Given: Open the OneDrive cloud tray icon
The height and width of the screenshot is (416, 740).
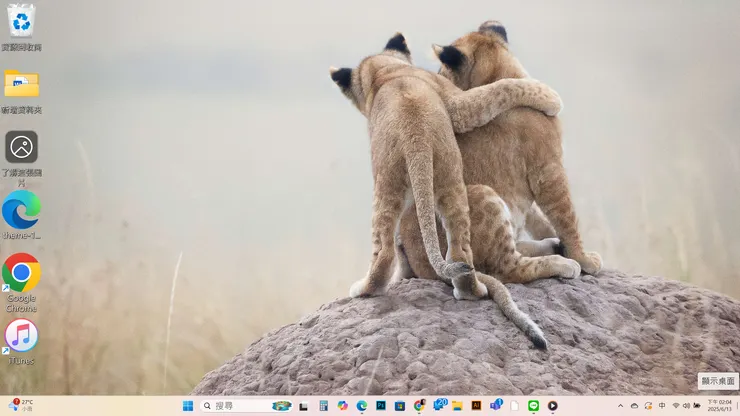Looking at the screenshot, I should click(634, 406).
